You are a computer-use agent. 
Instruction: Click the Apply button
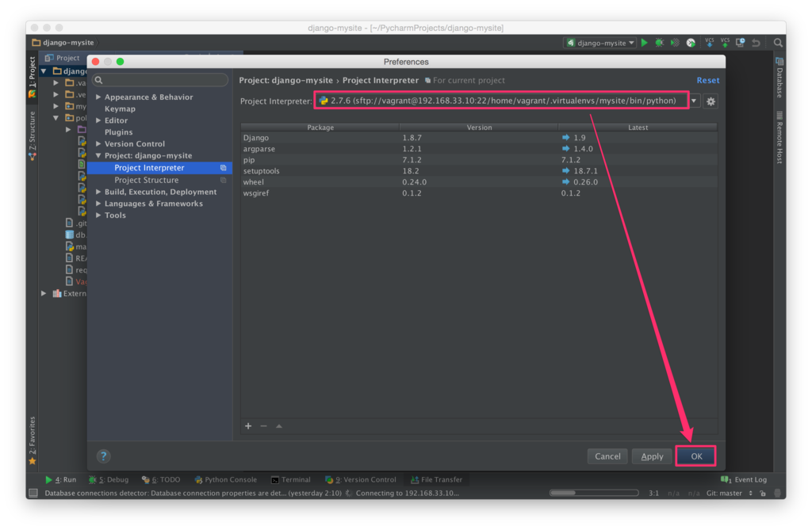coord(652,456)
